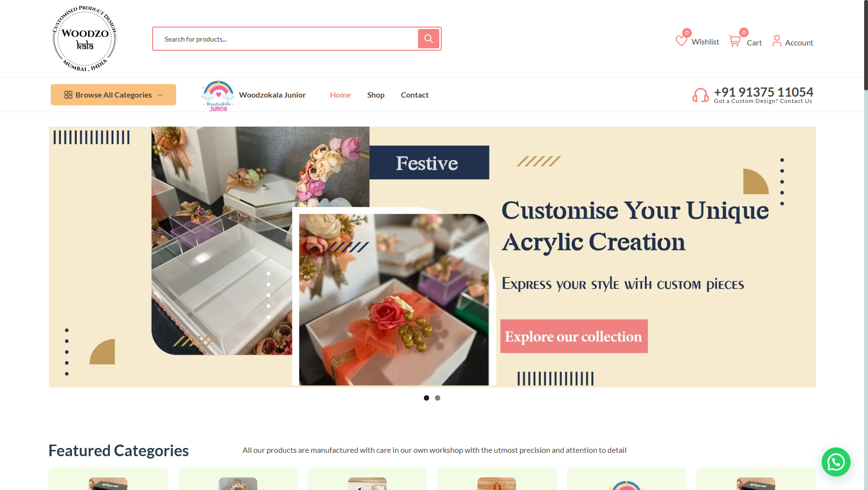
Task: Click the page vertical scrollbar
Action: pos(866,245)
